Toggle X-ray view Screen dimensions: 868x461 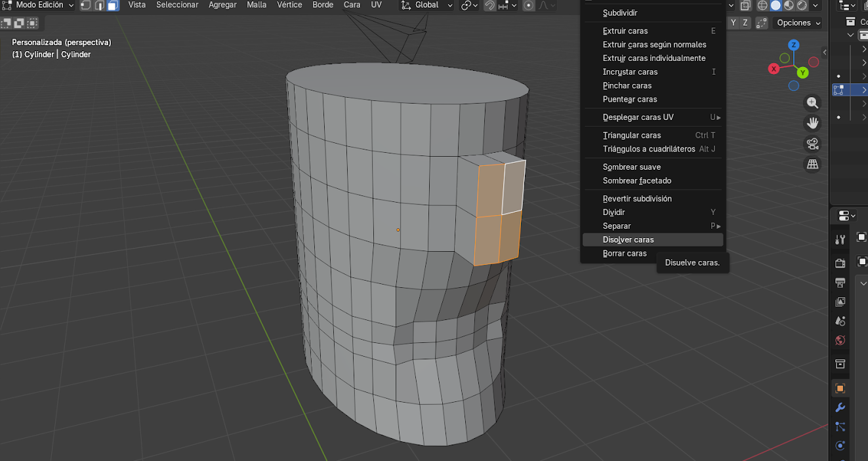745,5
